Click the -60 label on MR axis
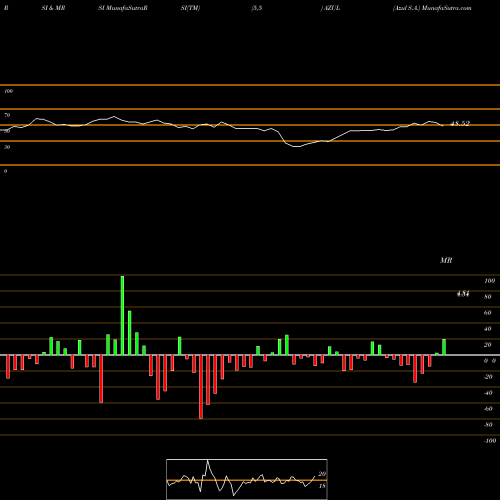 488,409
